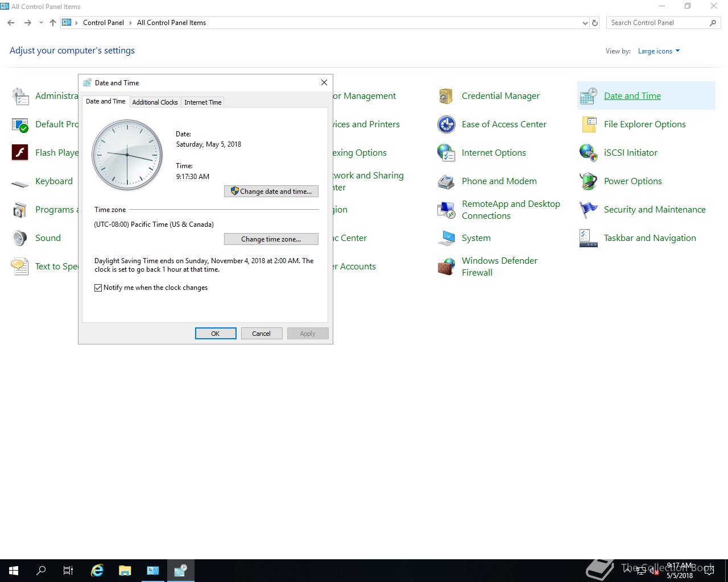Image resolution: width=728 pixels, height=582 pixels.
Task: Open the Default Programs icon
Action: point(20,124)
